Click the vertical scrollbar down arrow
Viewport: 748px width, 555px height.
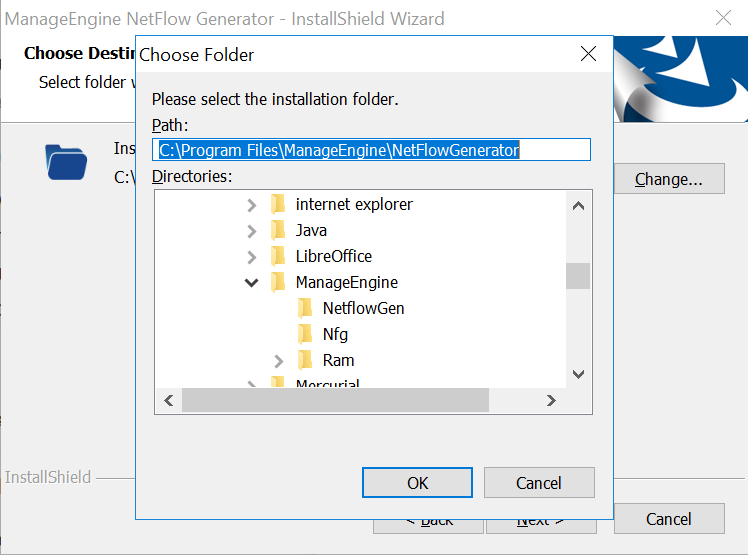578,374
